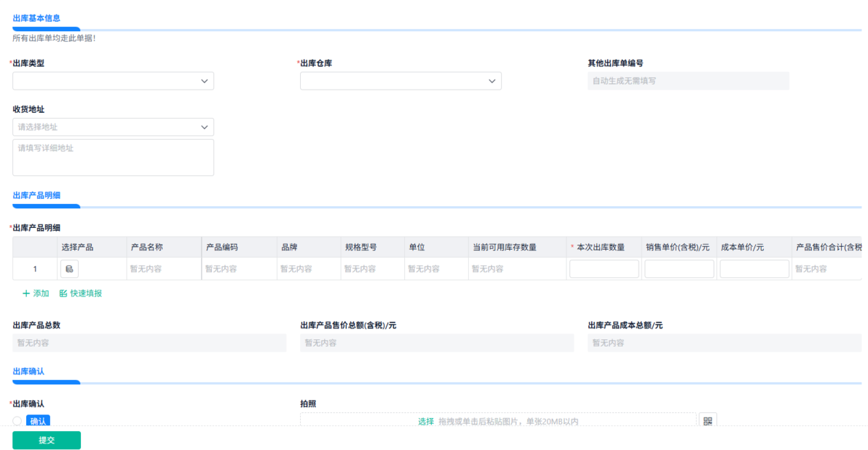
Task: Click the 本次出库数量 input in row 1
Action: coord(604,269)
